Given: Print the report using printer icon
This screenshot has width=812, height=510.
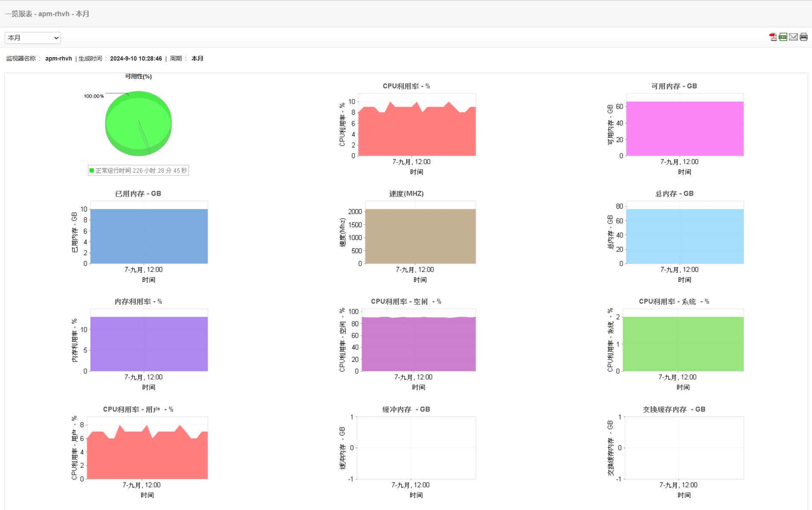Looking at the screenshot, I should 803,37.
